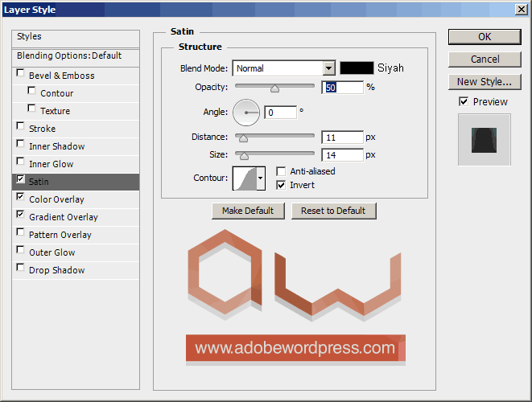Enable the Drop Shadow checkbox
Screen dimensions: 532x402
click(20, 268)
